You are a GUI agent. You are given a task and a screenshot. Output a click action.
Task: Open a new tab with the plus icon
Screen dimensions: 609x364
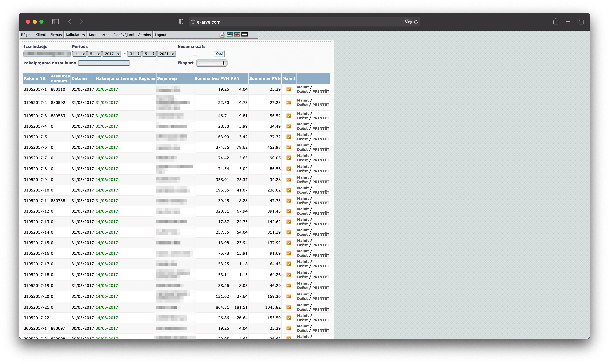(568, 22)
